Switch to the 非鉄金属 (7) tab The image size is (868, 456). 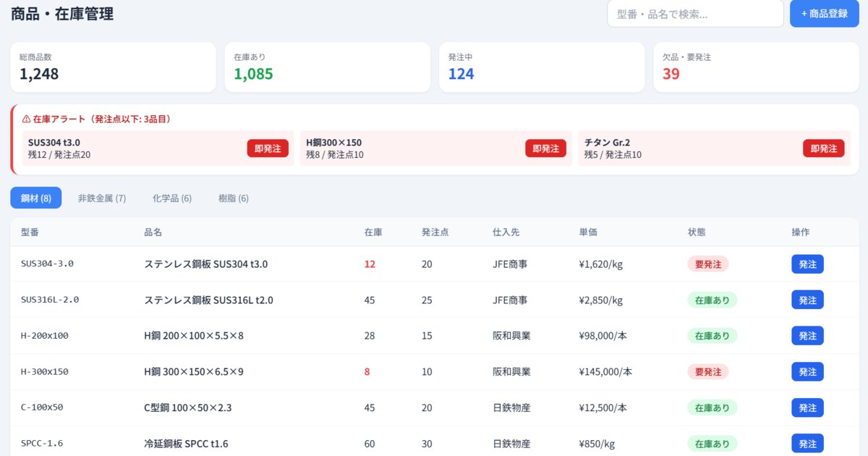102,198
